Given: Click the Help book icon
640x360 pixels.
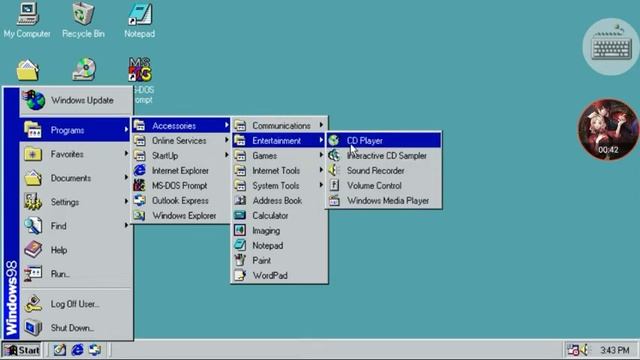Looking at the screenshot, I should tap(33, 250).
